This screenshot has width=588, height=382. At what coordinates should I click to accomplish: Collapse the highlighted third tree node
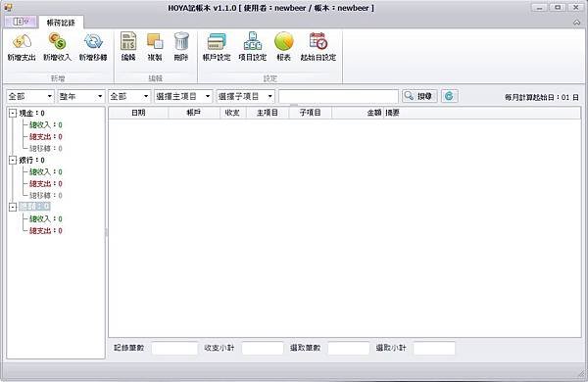point(13,207)
